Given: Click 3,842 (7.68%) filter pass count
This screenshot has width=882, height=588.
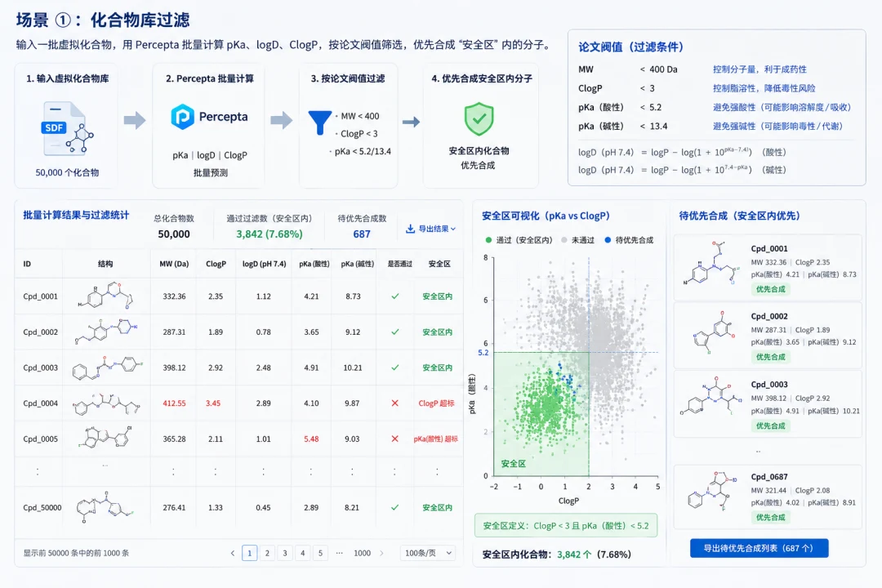Looking at the screenshot, I should tap(269, 234).
